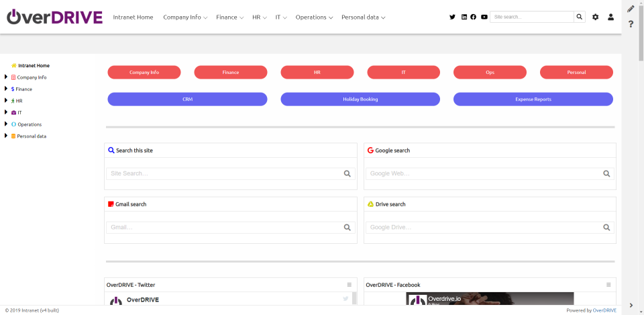The image size is (644, 315).
Task: Open the Expense Reports button
Action: click(533, 99)
